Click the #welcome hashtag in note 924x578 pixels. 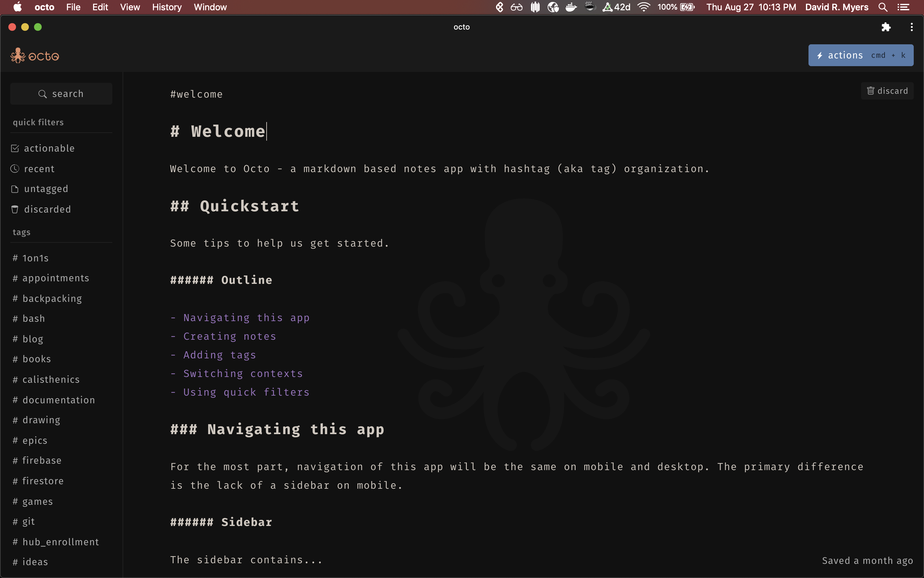coord(196,94)
